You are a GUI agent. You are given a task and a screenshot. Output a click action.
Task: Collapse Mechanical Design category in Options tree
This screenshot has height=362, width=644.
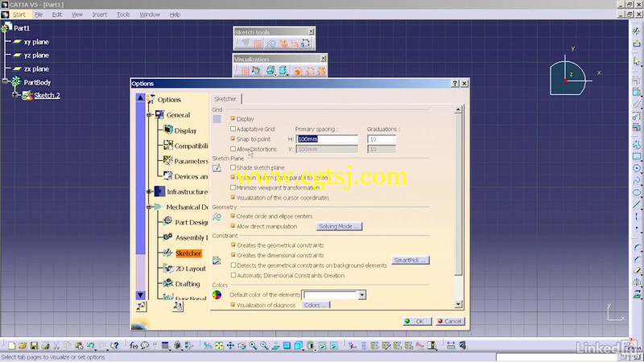coord(150,207)
